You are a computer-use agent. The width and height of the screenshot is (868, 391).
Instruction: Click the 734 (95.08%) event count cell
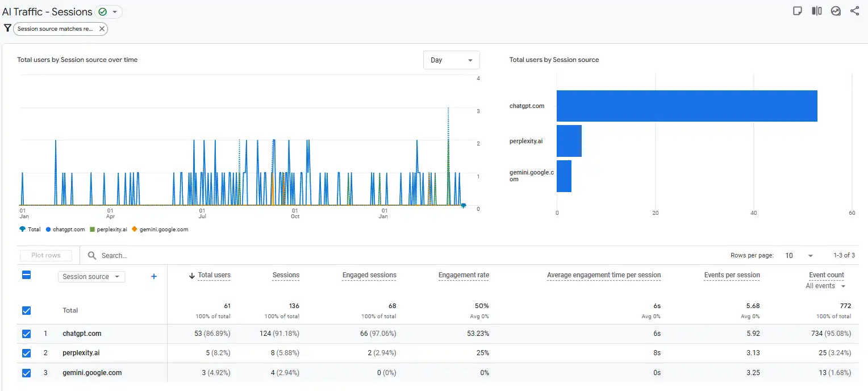click(x=831, y=334)
